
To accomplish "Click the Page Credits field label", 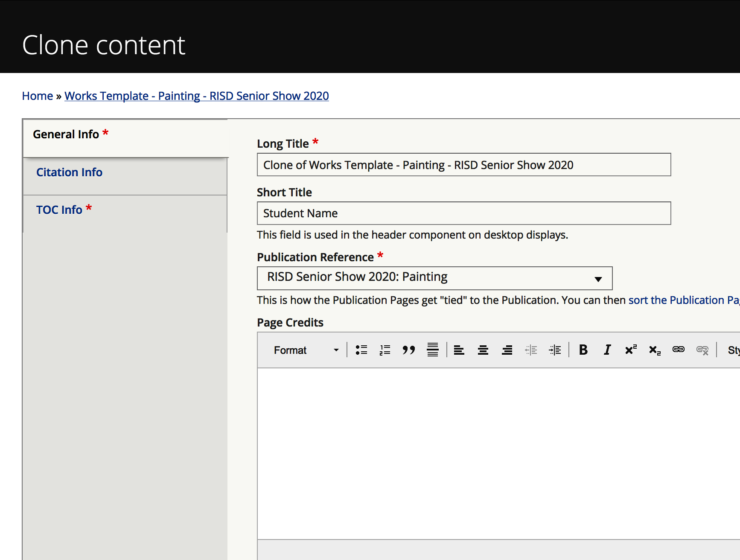I will (290, 323).
